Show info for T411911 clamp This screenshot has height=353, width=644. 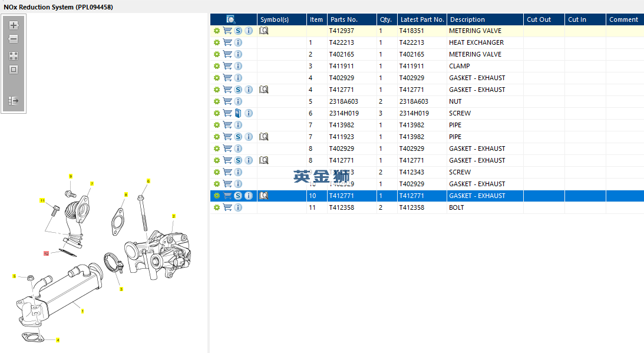238,66
